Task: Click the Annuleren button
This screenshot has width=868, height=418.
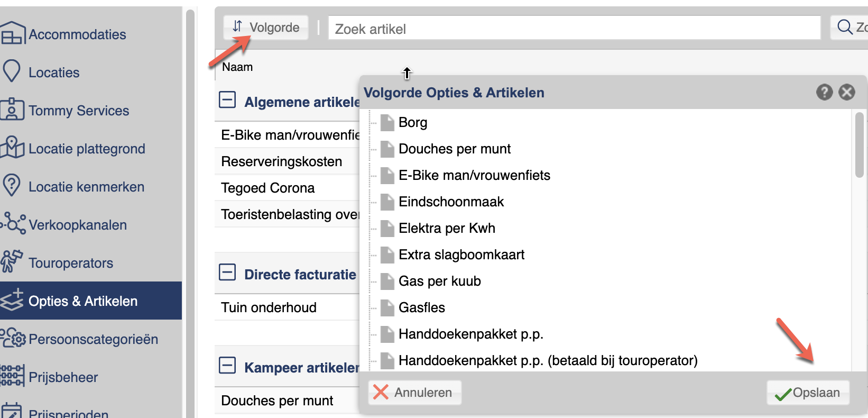Action: pos(414,393)
